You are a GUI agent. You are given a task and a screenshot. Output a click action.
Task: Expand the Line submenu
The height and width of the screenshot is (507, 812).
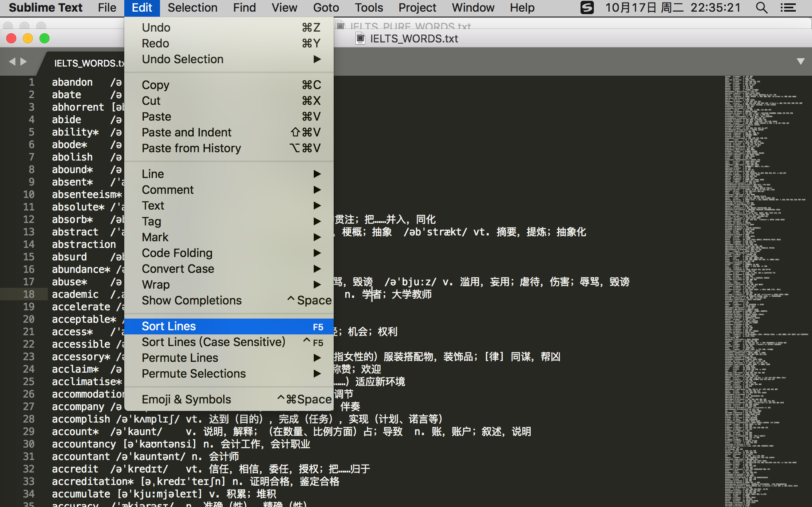pyautogui.click(x=229, y=174)
